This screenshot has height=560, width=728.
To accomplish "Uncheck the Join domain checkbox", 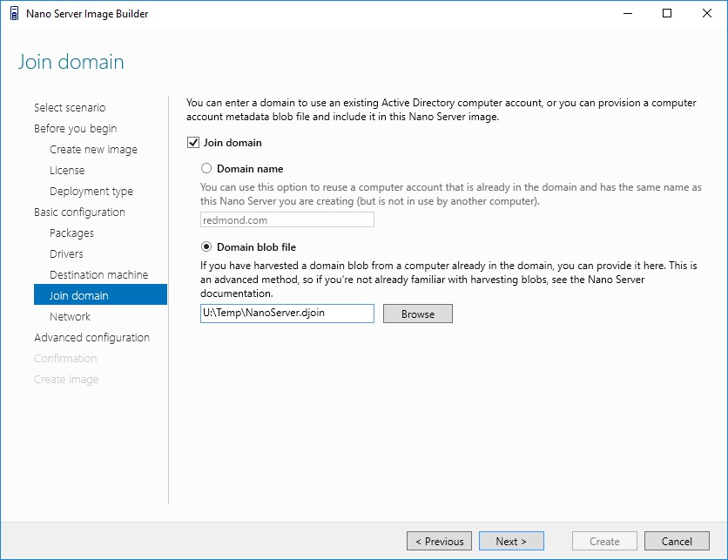I will click(x=193, y=143).
